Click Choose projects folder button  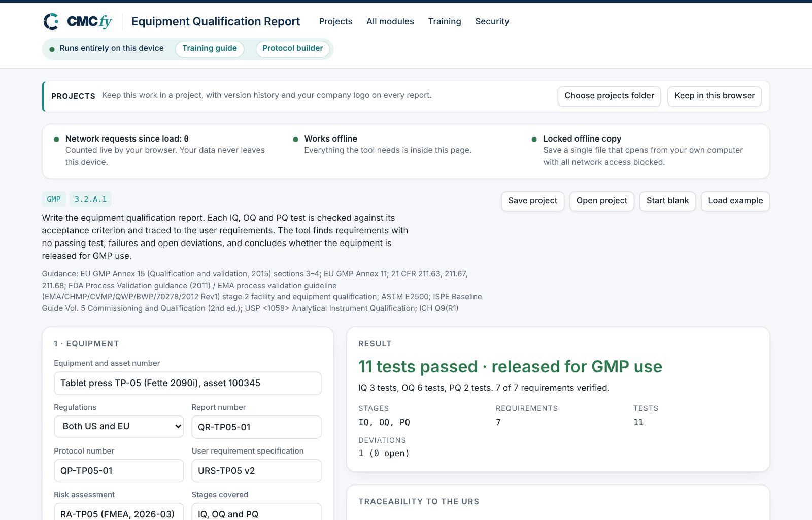pyautogui.click(x=609, y=96)
